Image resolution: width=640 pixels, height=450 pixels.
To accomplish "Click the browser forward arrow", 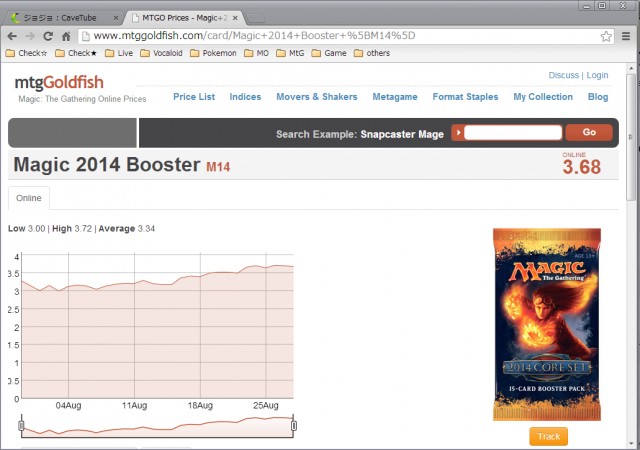I will [x=30, y=36].
